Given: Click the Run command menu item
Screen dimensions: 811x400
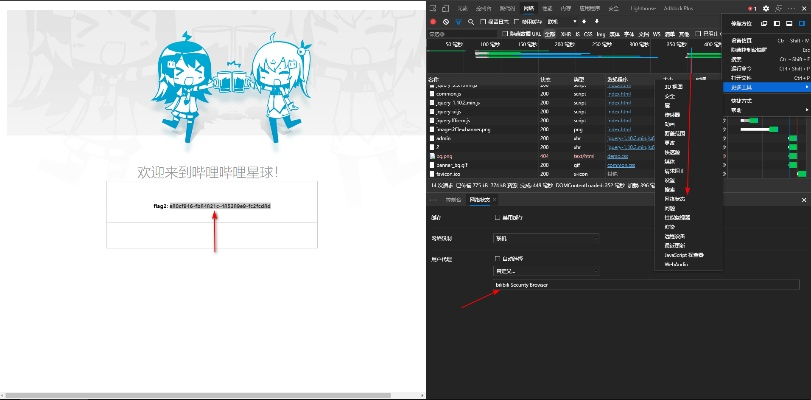Looking at the screenshot, I should 767,68.
